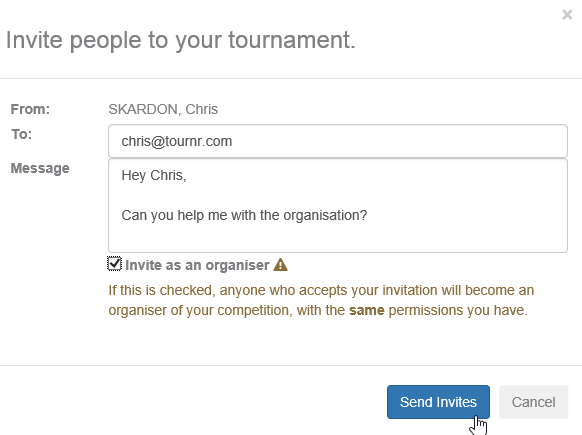This screenshot has height=435, width=582.
Task: Click the first line of organiser warning text
Action: (321, 290)
